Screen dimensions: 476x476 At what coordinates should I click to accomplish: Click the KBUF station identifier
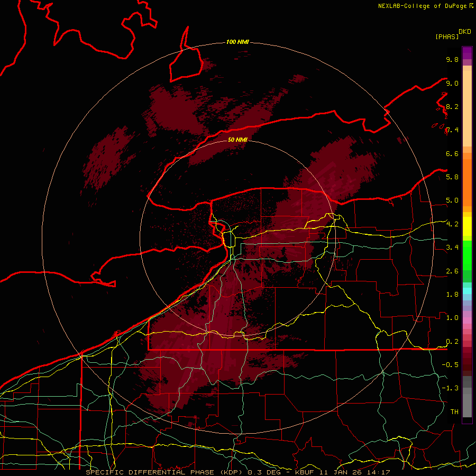pyautogui.click(x=305, y=472)
